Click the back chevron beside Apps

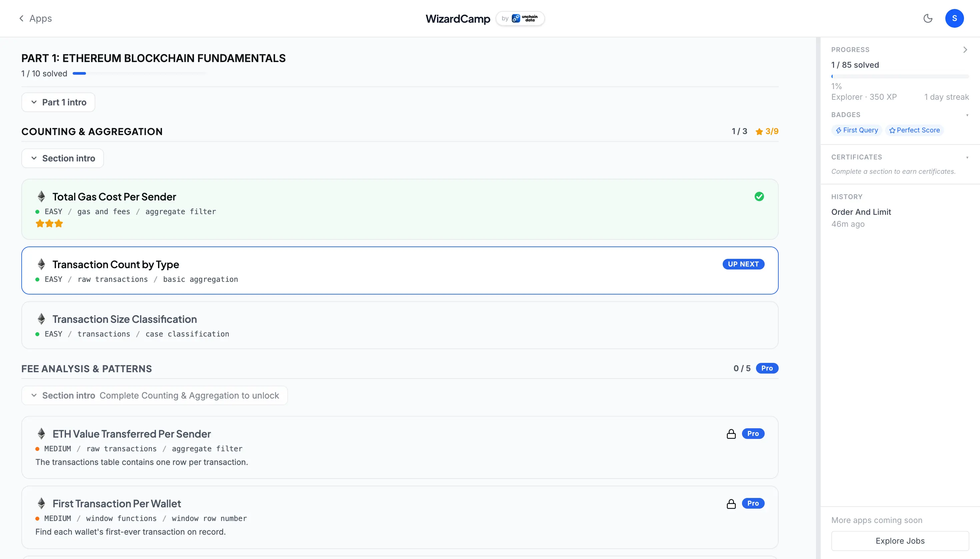[x=21, y=18]
